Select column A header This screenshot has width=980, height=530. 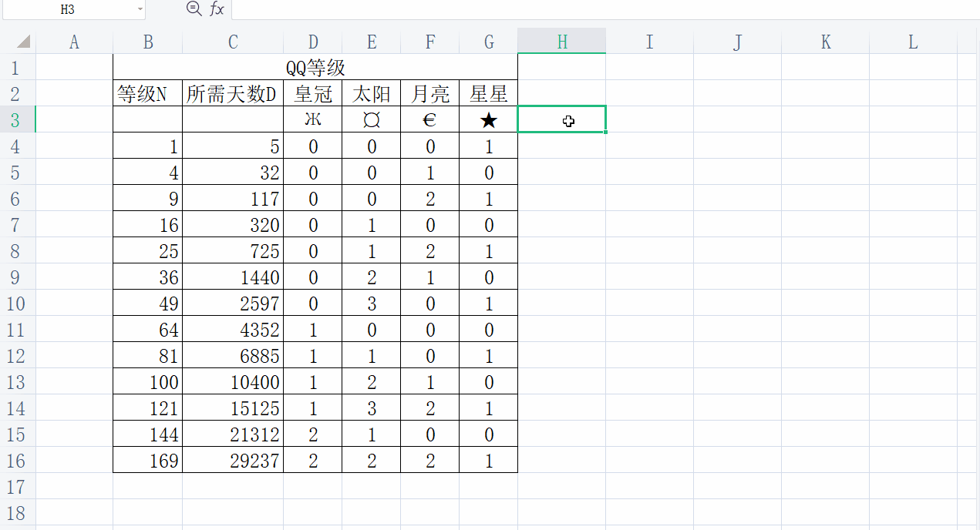point(74,42)
